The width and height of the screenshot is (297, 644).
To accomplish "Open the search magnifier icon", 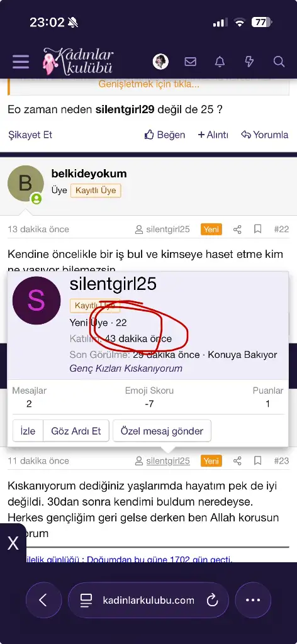I will [x=279, y=62].
